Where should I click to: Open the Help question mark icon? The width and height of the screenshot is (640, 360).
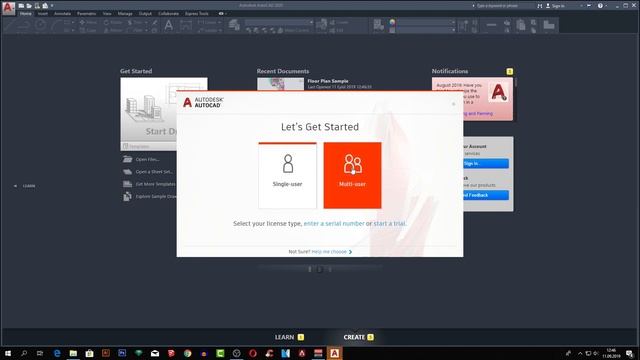pos(600,6)
